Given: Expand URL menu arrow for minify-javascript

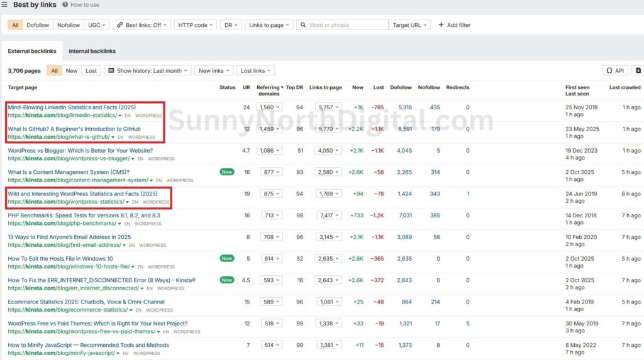Looking at the screenshot, I should [x=118, y=354].
